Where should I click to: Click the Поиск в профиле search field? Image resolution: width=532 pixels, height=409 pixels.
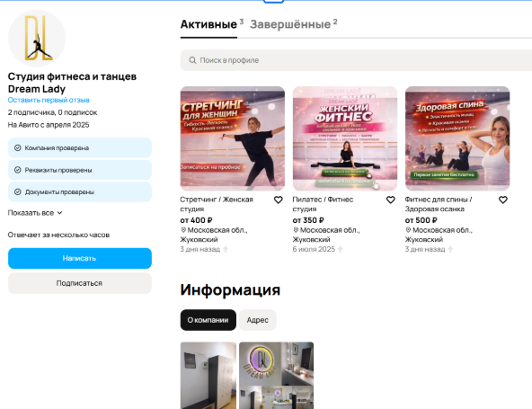click(x=356, y=60)
